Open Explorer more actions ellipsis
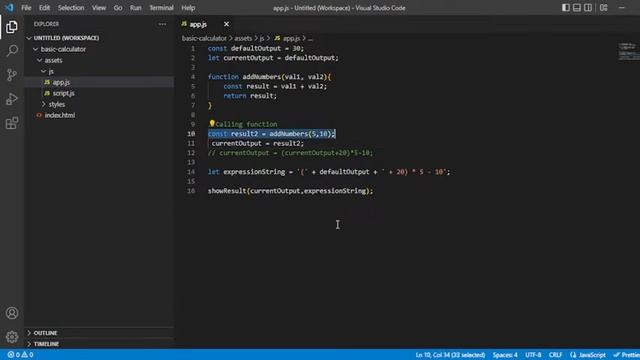Screen dimensions: 640x360 162,24
